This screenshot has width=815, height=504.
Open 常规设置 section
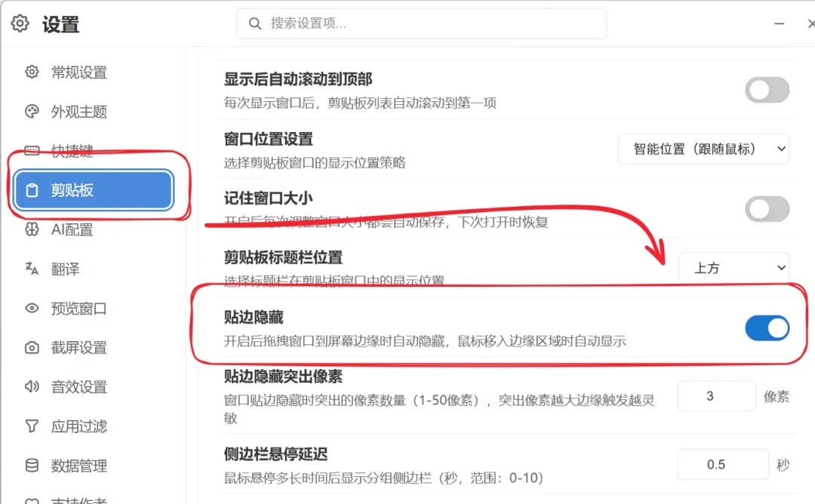[94, 72]
